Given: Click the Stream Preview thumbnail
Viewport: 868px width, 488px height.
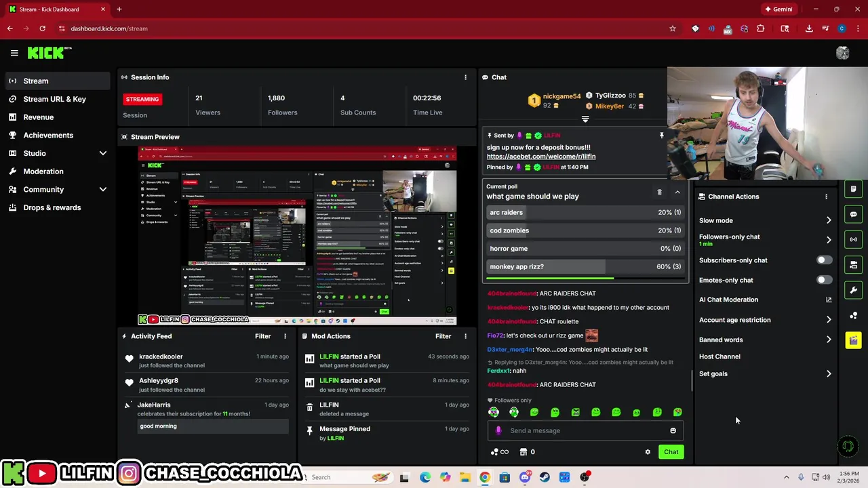Looking at the screenshot, I should click(297, 235).
